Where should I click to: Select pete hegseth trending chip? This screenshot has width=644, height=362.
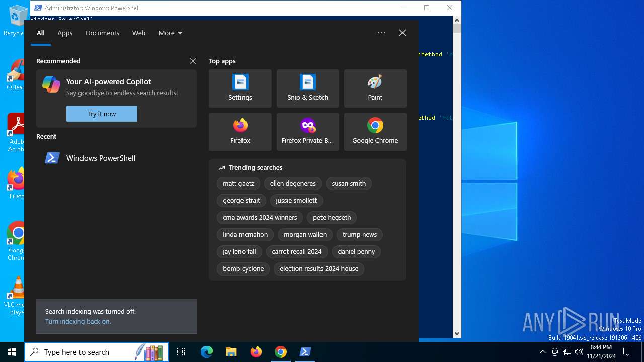tap(332, 218)
